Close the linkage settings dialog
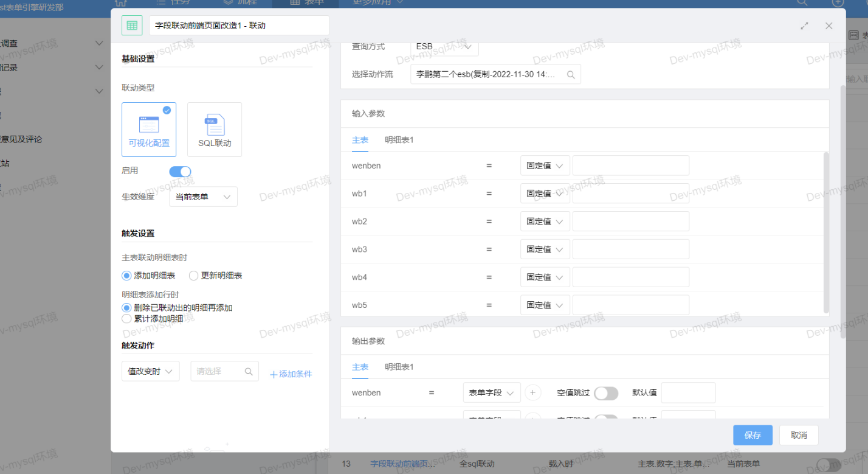 pyautogui.click(x=829, y=26)
